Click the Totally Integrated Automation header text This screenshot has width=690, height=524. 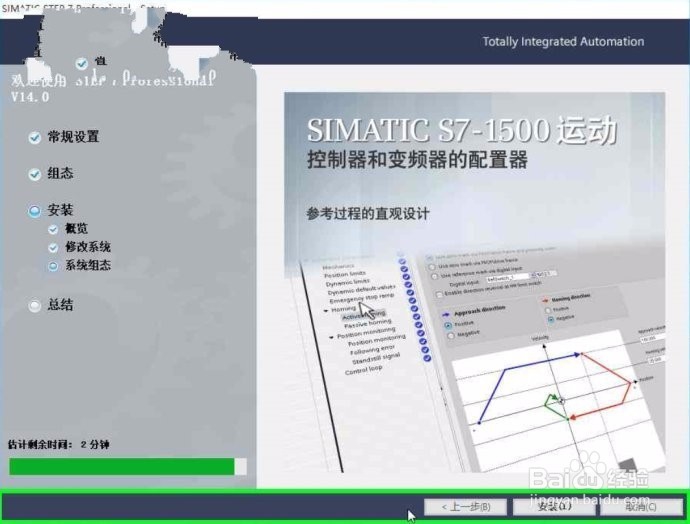click(x=563, y=41)
